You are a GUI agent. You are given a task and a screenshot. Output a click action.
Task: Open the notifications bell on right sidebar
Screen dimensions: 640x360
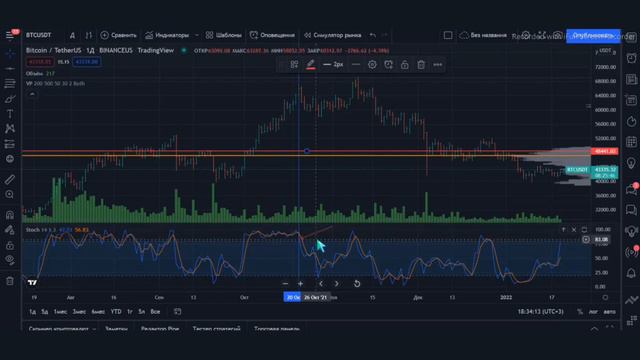pyautogui.click(x=631, y=273)
